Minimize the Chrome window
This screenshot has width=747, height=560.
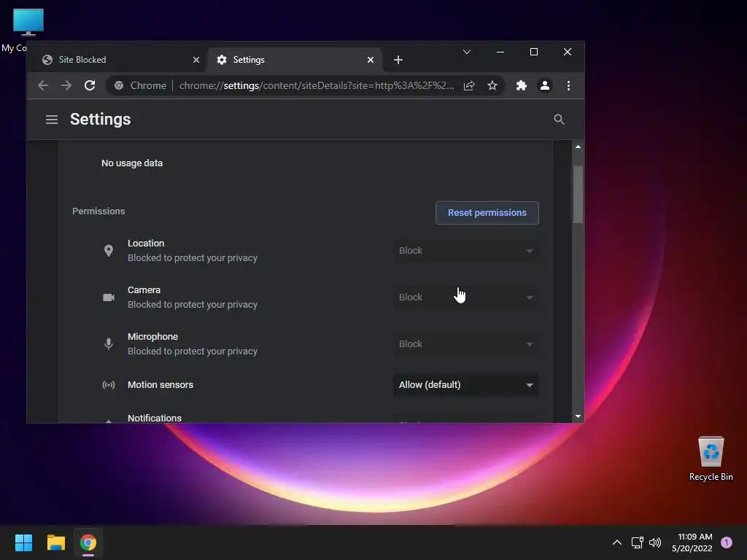click(500, 52)
